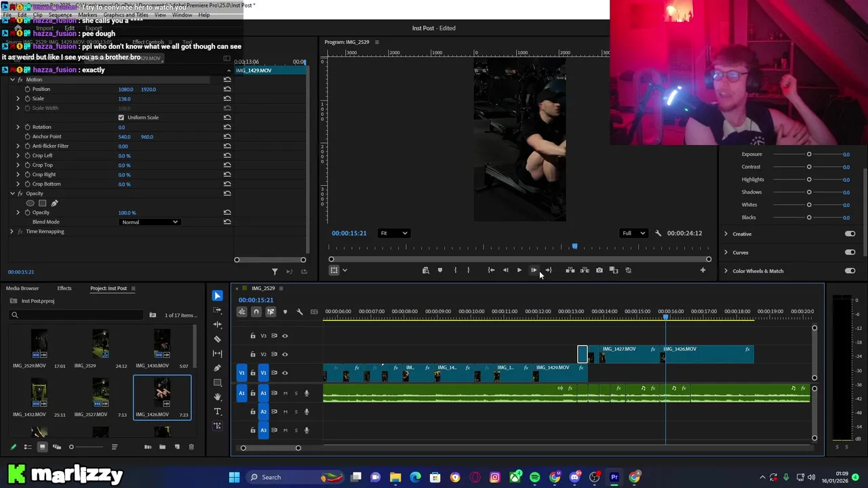Solo track A2
This screenshot has width=868, height=488.
coord(296,411)
